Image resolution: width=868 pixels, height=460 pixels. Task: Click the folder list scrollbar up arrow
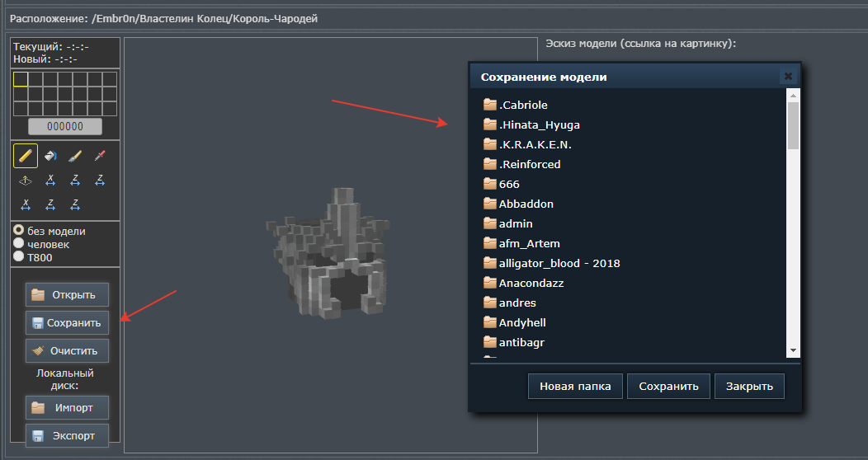tap(793, 96)
